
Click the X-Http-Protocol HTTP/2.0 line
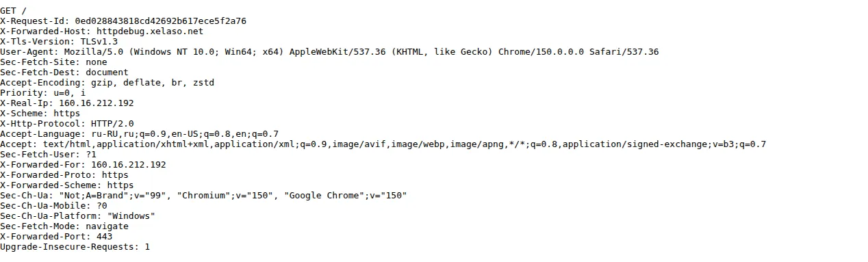pyautogui.click(x=67, y=124)
